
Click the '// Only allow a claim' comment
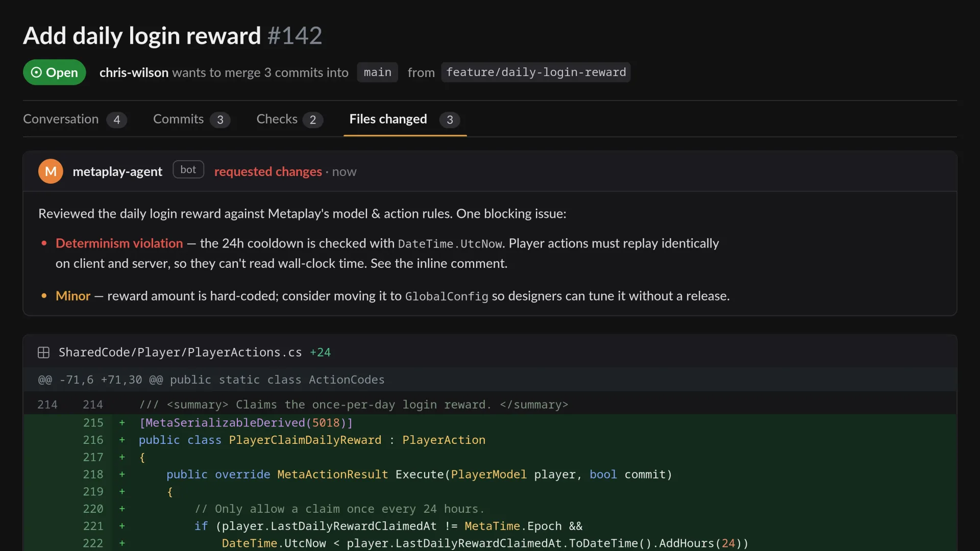339,509
